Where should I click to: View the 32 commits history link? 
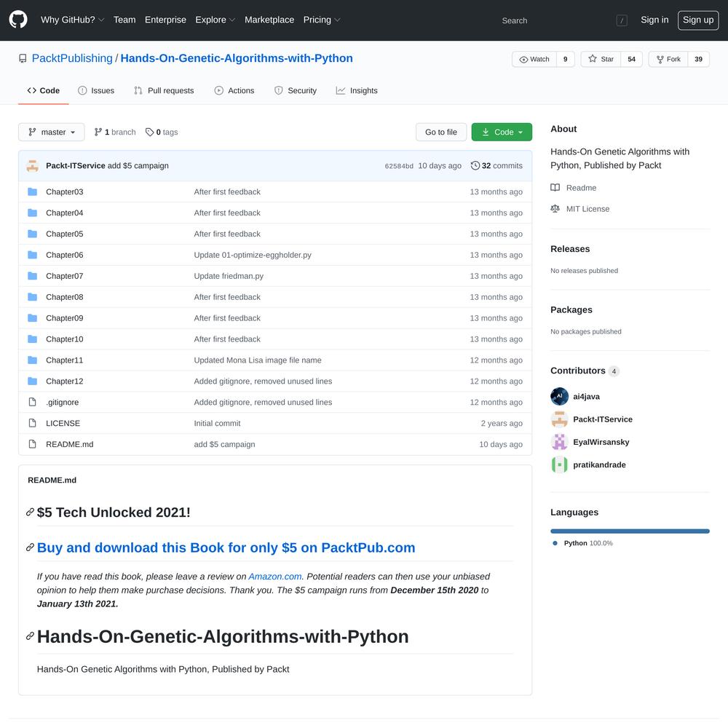pyautogui.click(x=496, y=166)
